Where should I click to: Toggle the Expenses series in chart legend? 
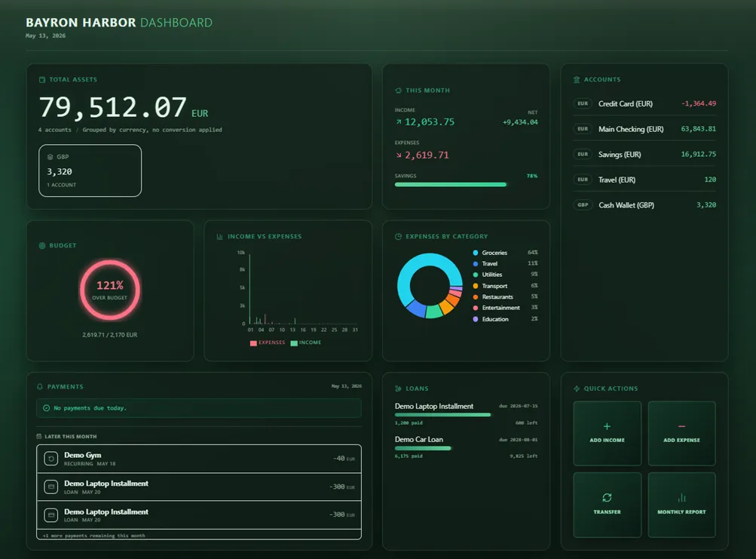coord(268,342)
